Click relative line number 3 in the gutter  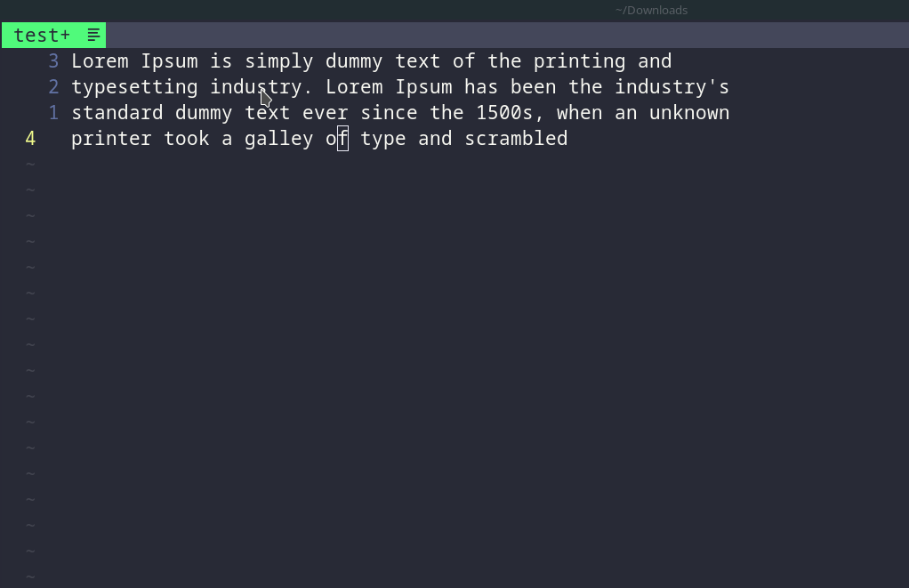(52, 60)
